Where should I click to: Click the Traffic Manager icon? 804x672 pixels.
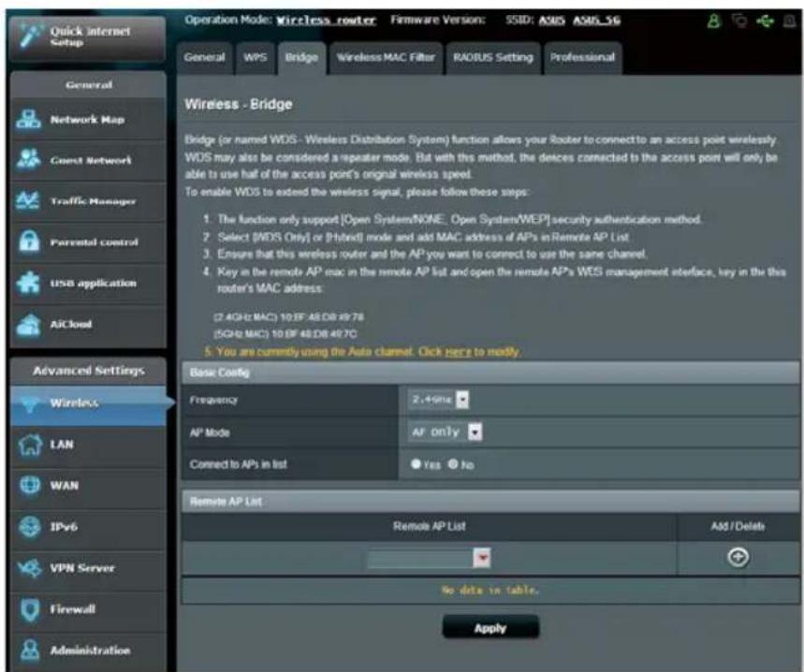tap(28, 200)
